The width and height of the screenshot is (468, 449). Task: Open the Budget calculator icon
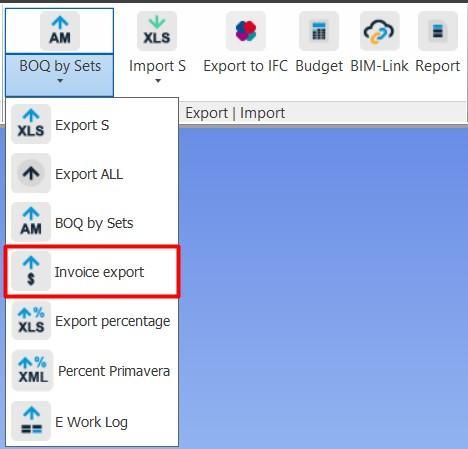pyautogui.click(x=319, y=31)
